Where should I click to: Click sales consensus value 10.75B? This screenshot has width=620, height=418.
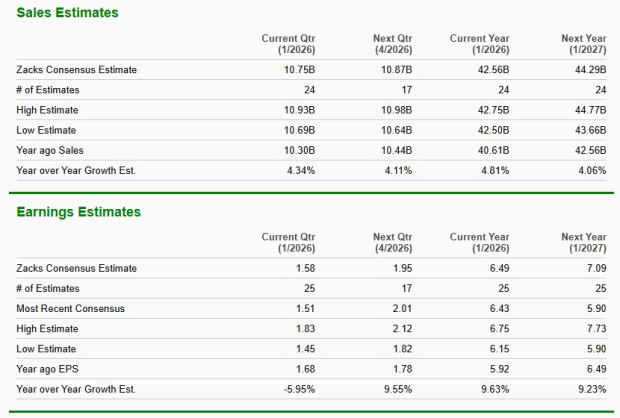pyautogui.click(x=299, y=70)
